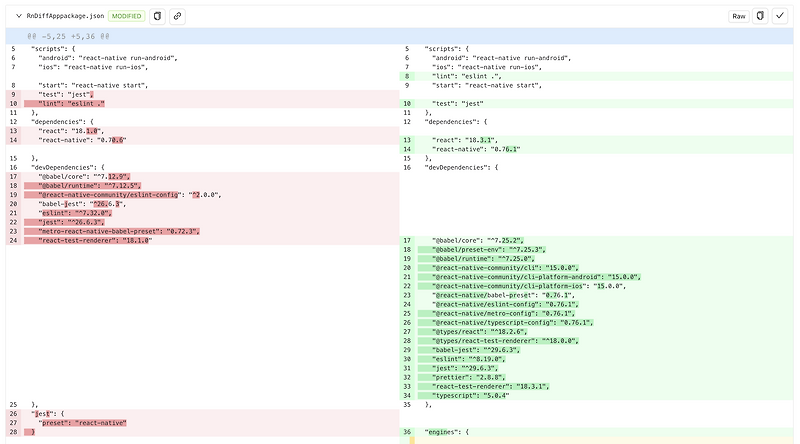Click removed "preset": "react-native" line
Image resolution: width=800 pixels, height=444 pixels.
pos(83,422)
